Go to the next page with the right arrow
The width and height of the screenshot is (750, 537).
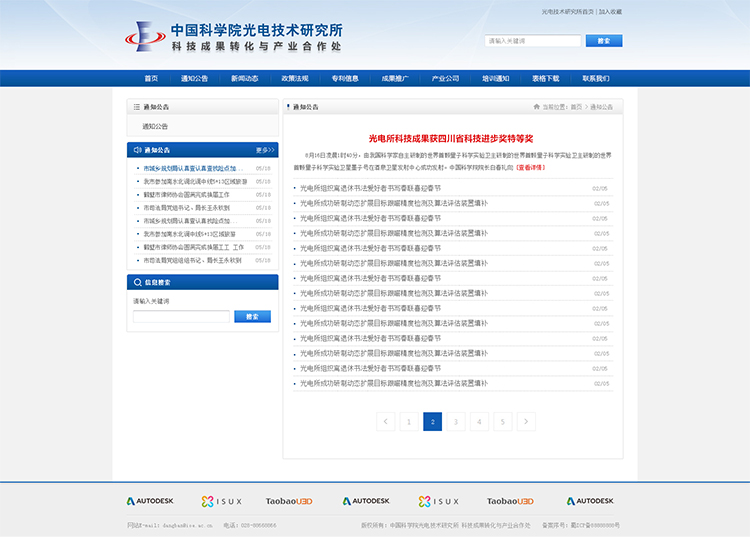526,421
